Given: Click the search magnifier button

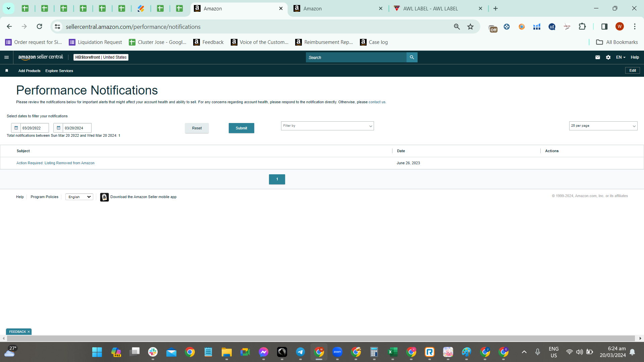Looking at the screenshot, I should click(x=412, y=57).
